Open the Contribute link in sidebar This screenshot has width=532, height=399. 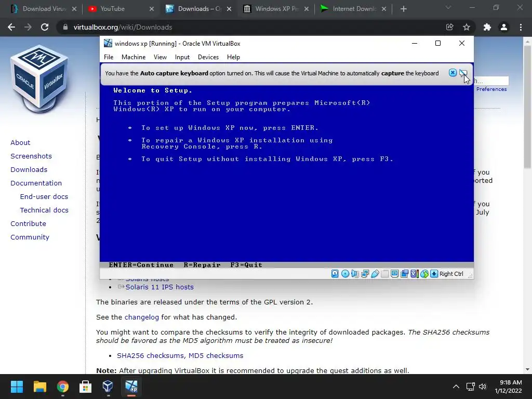click(28, 223)
